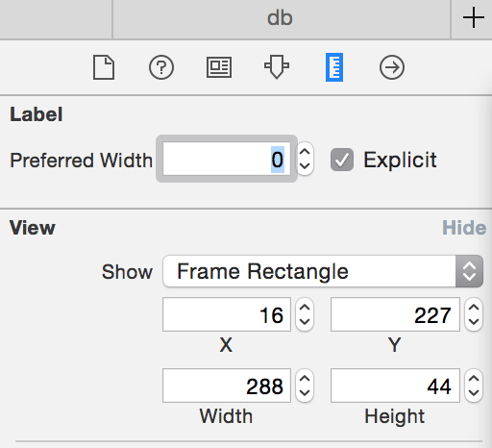Viewport: 492px width, 448px height.
Task: Open the File inspector
Action: (x=104, y=67)
